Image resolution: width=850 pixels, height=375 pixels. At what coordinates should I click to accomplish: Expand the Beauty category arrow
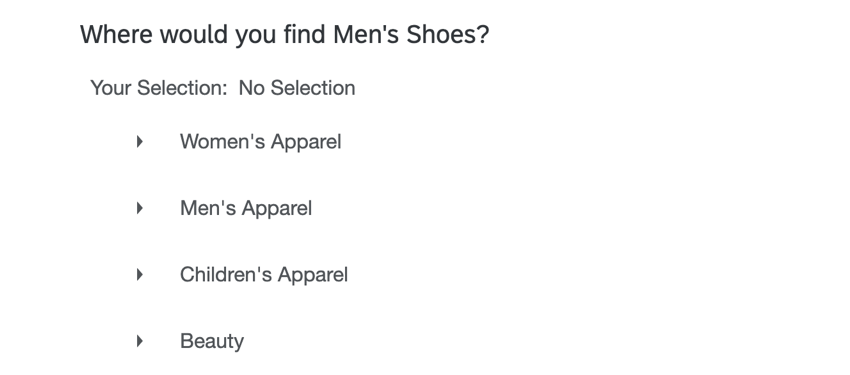[140, 341]
